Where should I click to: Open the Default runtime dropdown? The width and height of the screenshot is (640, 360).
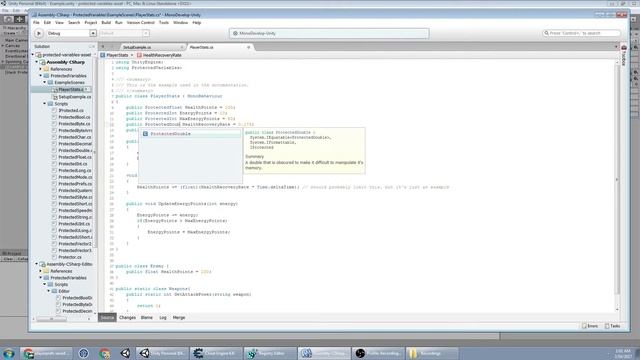click(124, 33)
